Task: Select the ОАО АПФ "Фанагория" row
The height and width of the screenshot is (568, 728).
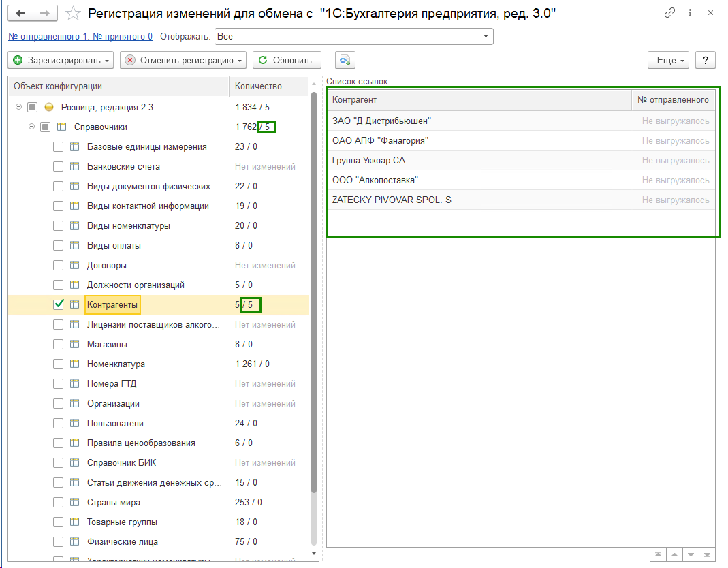Action: pyautogui.click(x=521, y=141)
